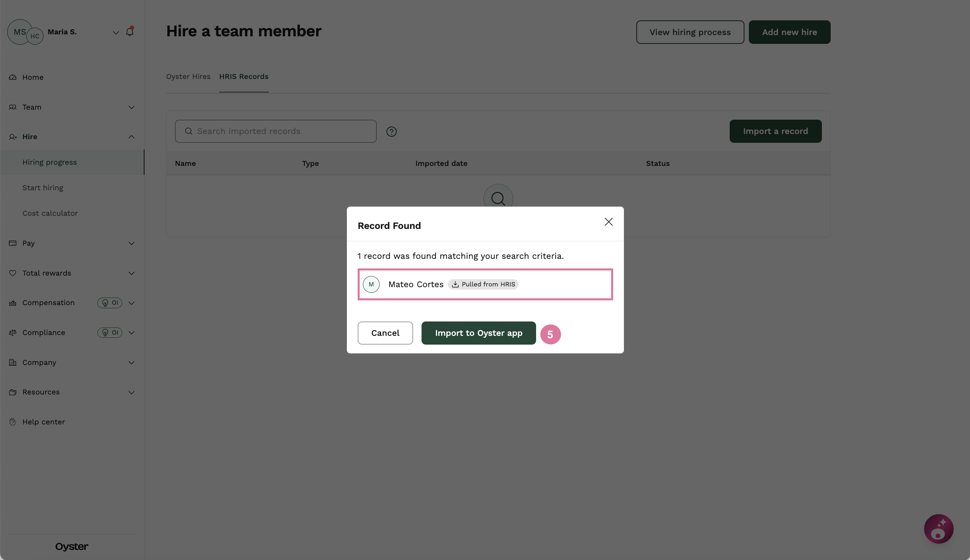This screenshot has height=560, width=970.
Task: Click the Search imported records field
Action: click(x=275, y=131)
